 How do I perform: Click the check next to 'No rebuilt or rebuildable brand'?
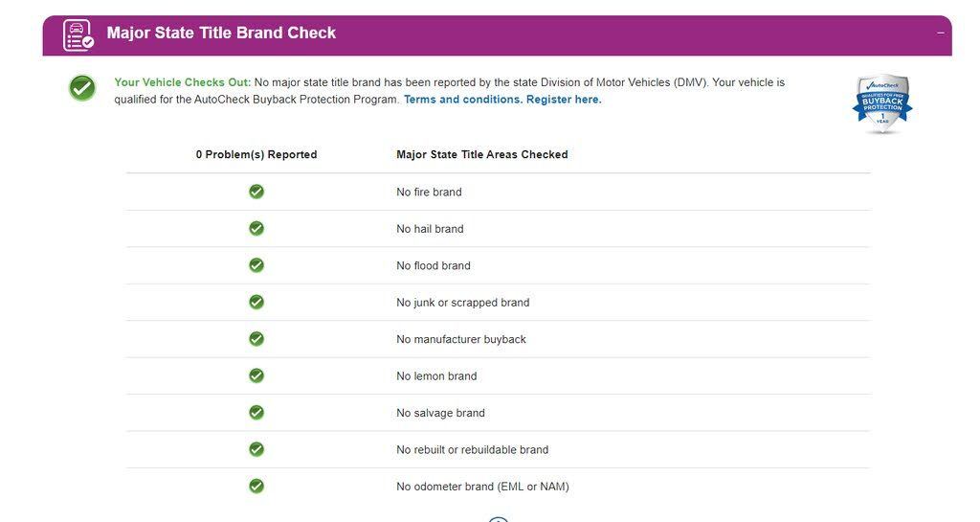pos(256,449)
